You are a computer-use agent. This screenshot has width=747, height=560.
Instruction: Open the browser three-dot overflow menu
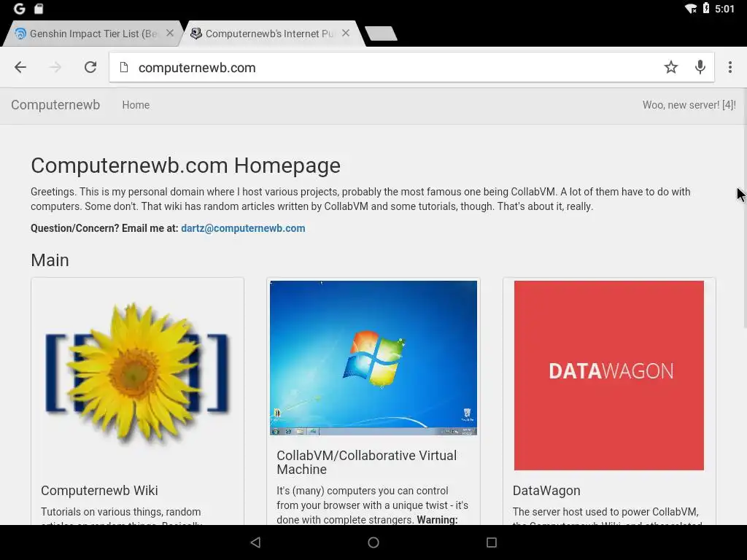tap(729, 67)
